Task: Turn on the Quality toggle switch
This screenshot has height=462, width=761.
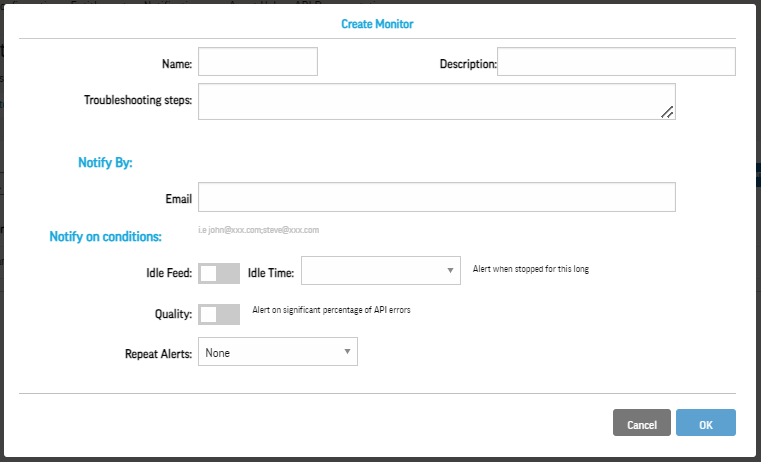Action: click(x=219, y=314)
